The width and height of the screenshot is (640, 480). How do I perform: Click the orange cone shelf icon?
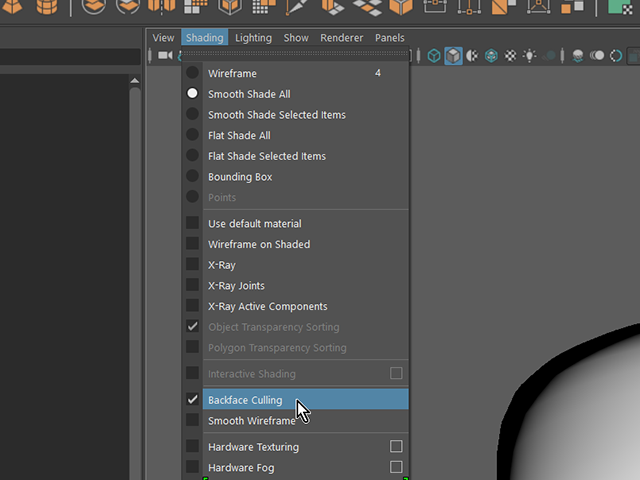[x=12, y=7]
